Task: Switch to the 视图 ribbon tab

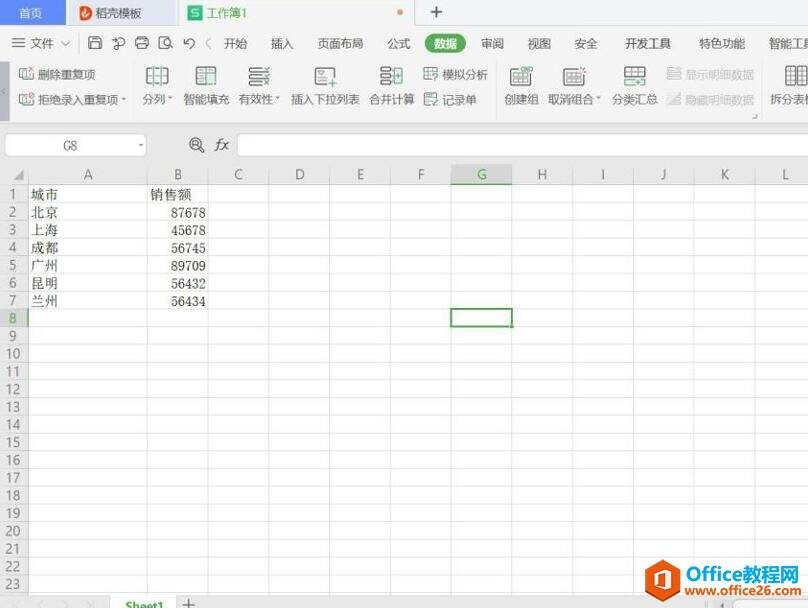Action: 539,43
